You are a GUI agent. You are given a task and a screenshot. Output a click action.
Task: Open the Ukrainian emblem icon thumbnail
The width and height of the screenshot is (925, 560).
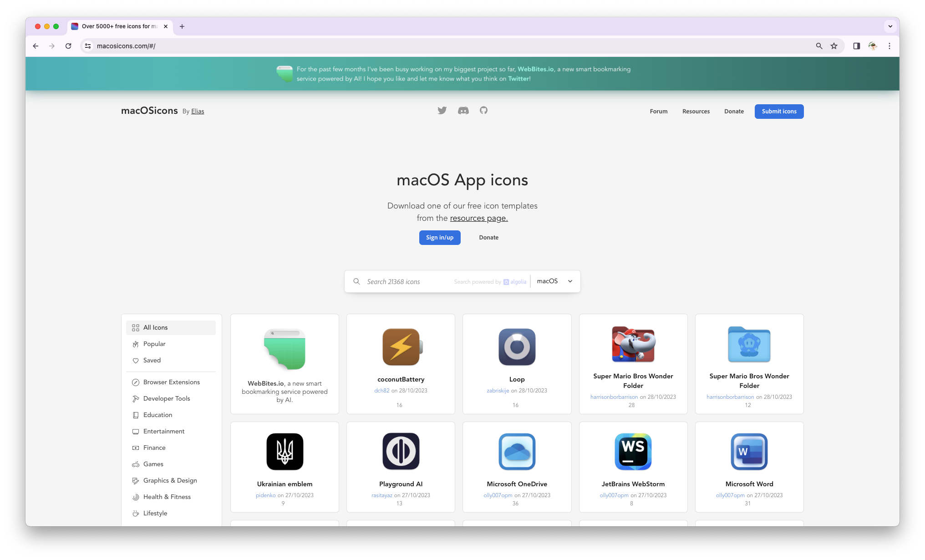[285, 451]
